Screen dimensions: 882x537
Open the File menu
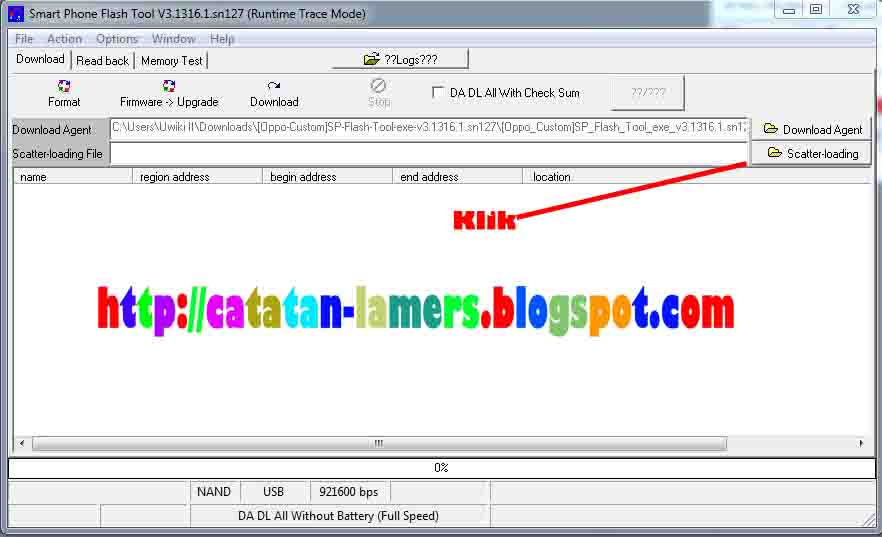click(24, 39)
